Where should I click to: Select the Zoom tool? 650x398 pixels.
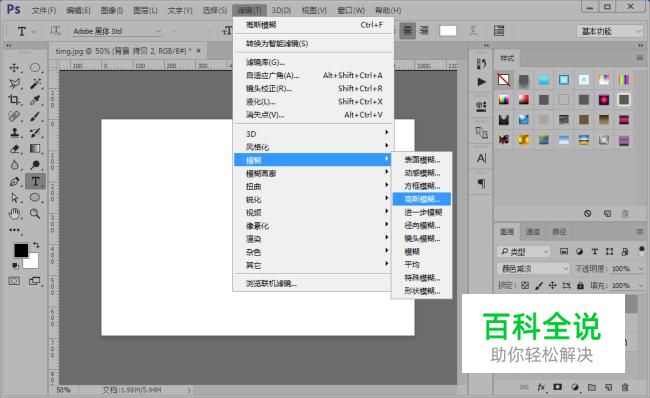coord(35,214)
